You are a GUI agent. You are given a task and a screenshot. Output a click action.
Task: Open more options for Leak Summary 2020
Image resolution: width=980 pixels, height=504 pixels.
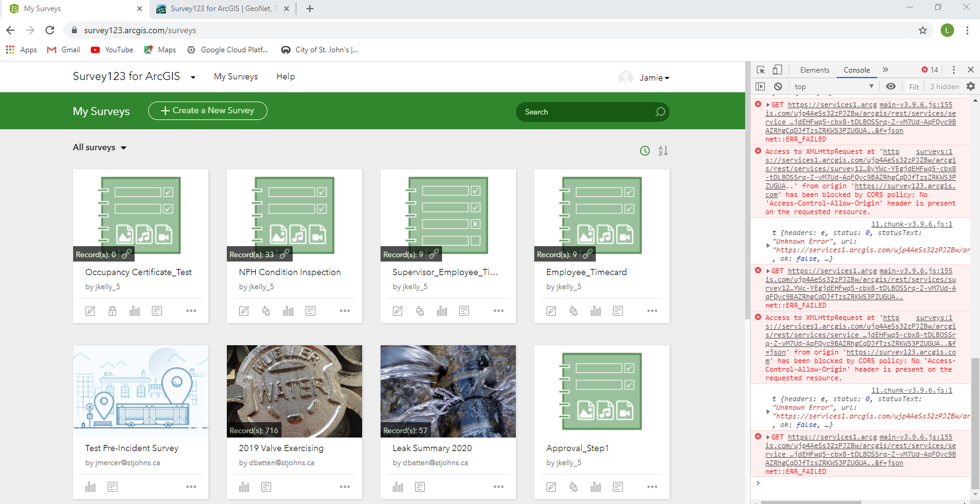click(x=499, y=487)
